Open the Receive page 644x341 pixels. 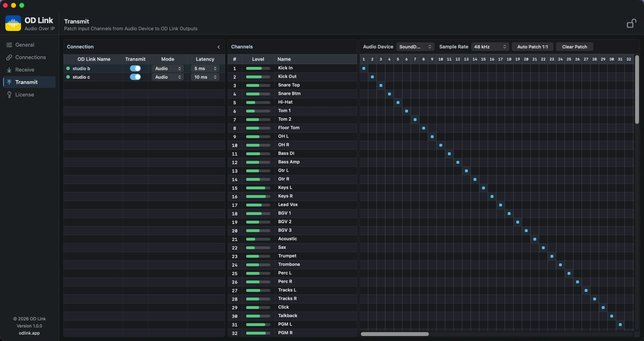pos(29,70)
